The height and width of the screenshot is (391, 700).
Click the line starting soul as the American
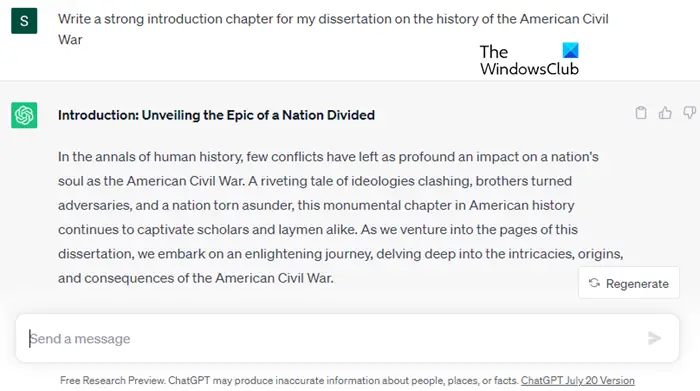[315, 181]
